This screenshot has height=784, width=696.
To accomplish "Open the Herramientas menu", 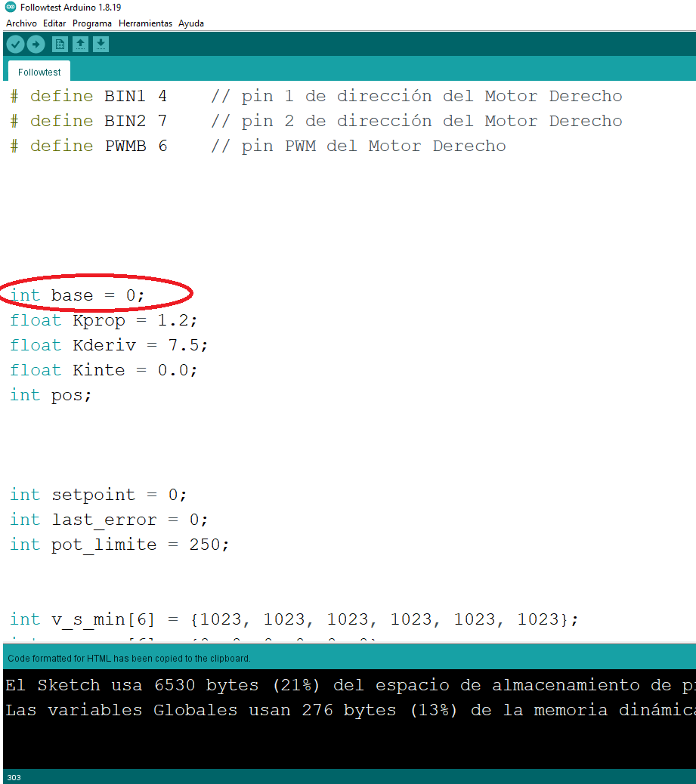I will 145,23.
